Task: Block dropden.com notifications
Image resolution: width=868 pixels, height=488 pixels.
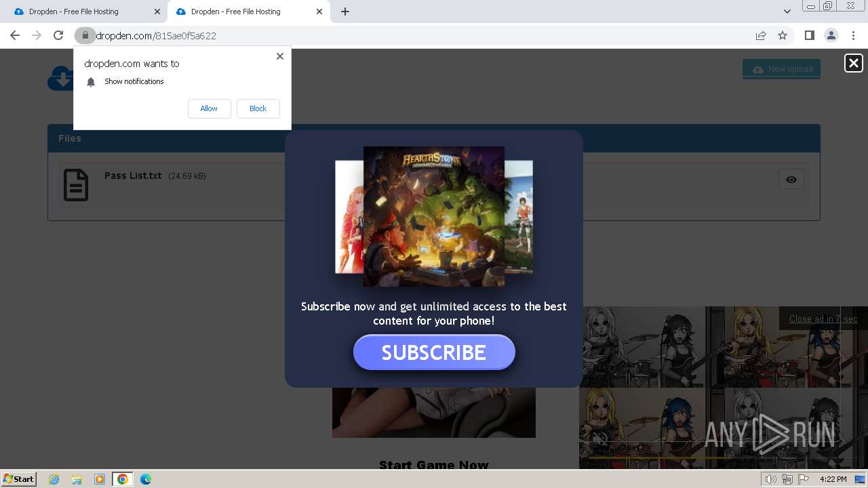Action: 258,108
